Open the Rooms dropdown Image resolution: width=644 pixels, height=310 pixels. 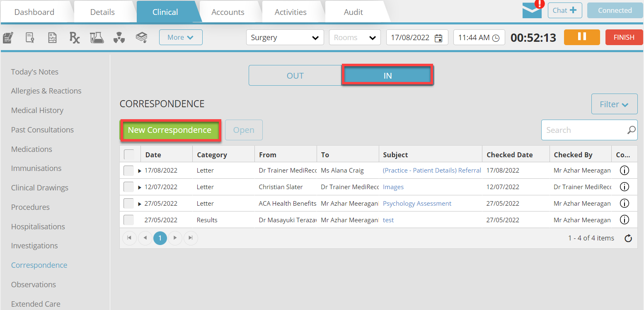tap(355, 38)
